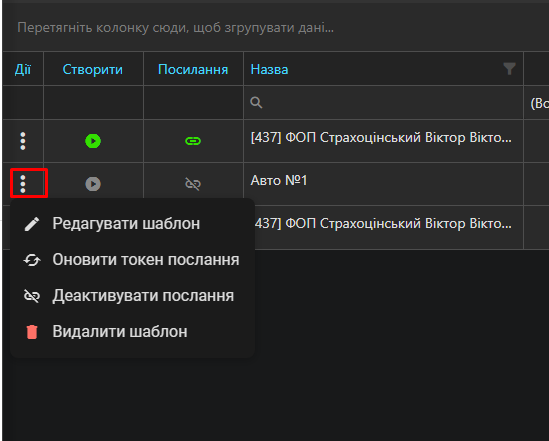Viewport: 549px width, 441px height.
Task: Click broken link icon for Авто №1
Action: [193, 184]
